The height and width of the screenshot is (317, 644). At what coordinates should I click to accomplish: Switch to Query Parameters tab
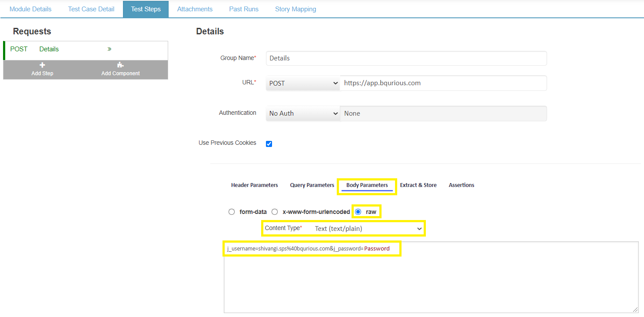pyautogui.click(x=312, y=185)
